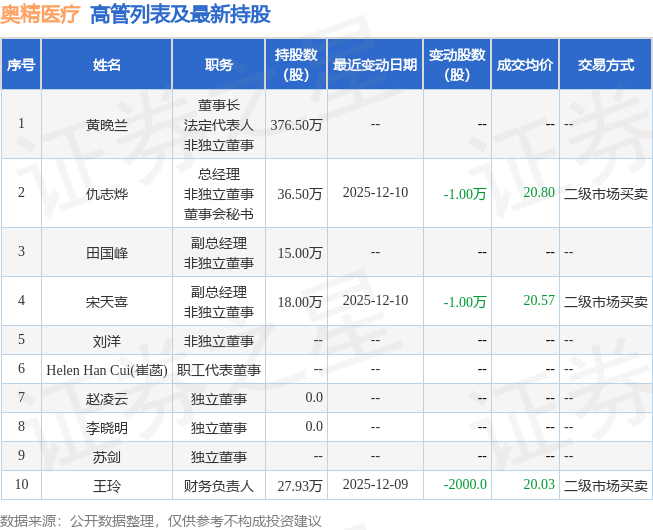Click the name 苏剑
The image size is (653, 530).
[107, 457]
